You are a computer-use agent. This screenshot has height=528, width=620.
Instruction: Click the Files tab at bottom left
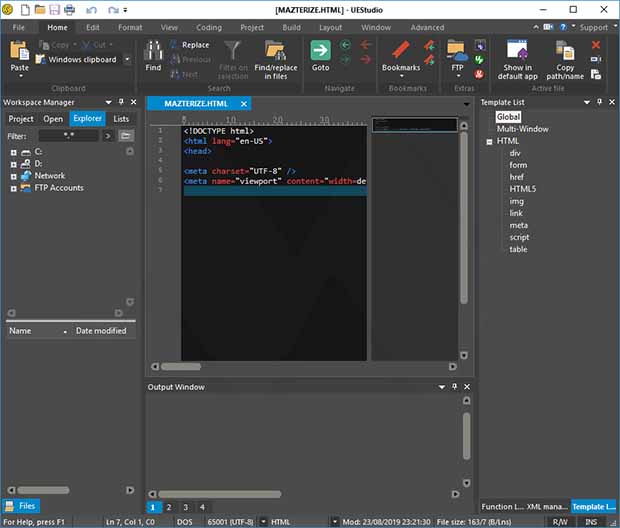(x=21, y=506)
